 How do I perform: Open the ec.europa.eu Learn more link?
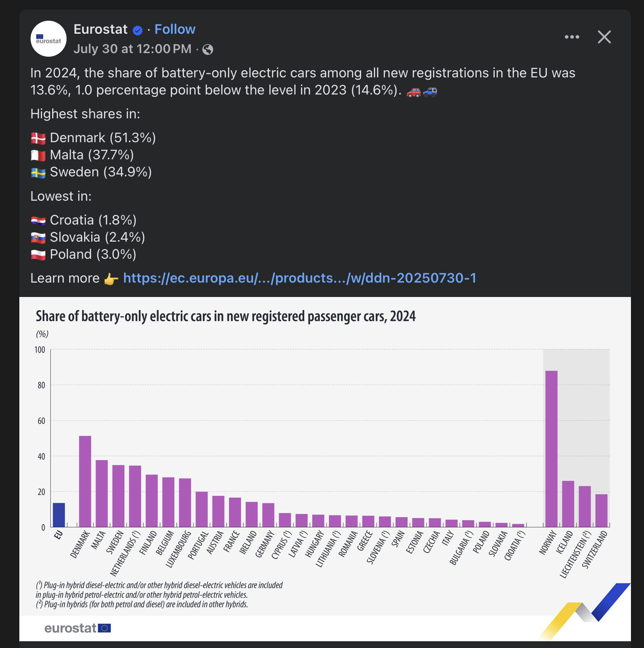[300, 278]
